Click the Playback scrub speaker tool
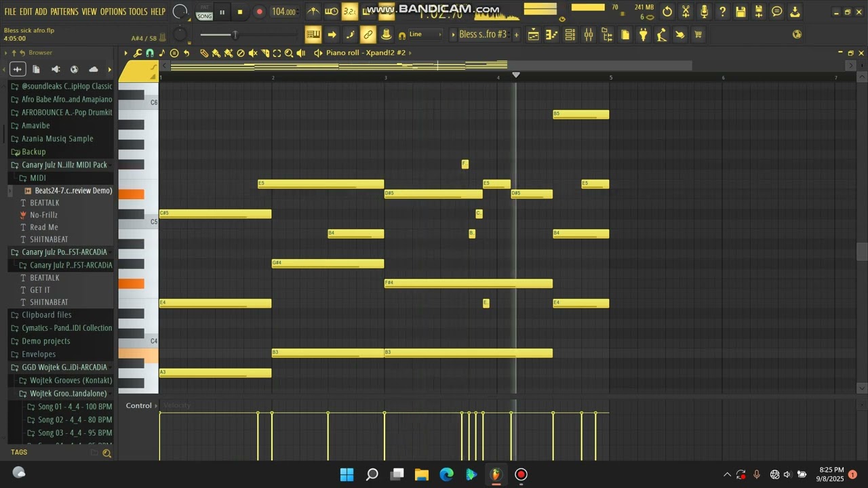The height and width of the screenshot is (488, 868). point(301,53)
